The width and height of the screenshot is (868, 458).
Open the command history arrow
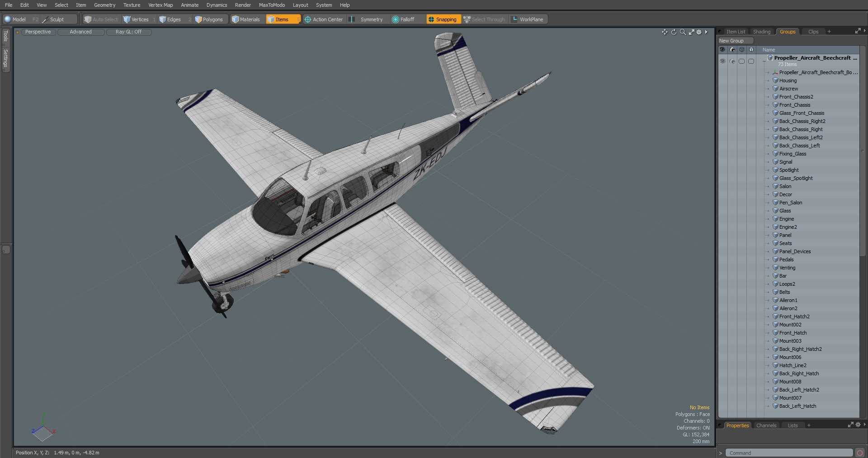[721, 453]
